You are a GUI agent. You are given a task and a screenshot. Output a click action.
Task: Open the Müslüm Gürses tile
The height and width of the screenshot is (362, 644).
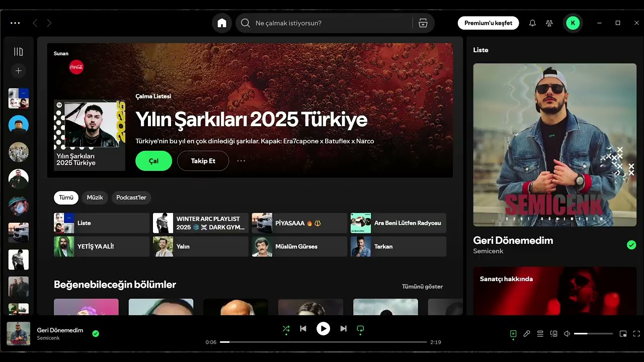point(299,246)
